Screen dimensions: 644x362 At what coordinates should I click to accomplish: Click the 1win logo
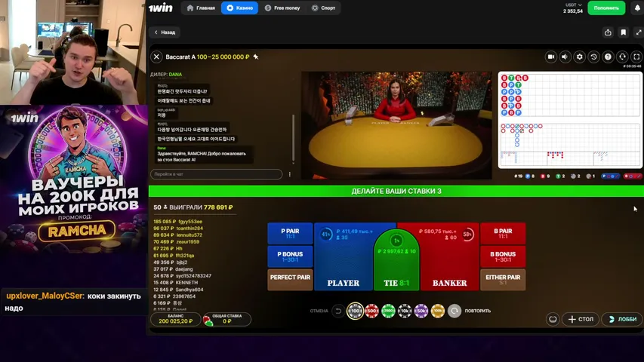161,8
